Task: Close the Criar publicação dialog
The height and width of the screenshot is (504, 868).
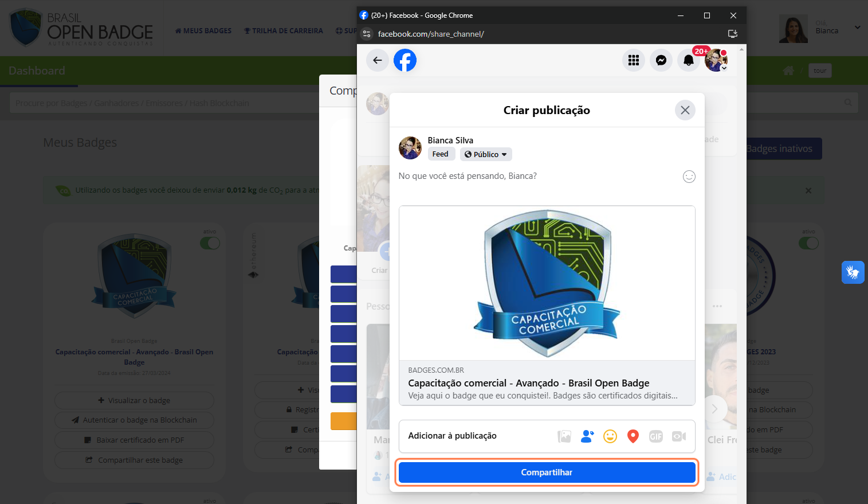Action: pyautogui.click(x=685, y=110)
